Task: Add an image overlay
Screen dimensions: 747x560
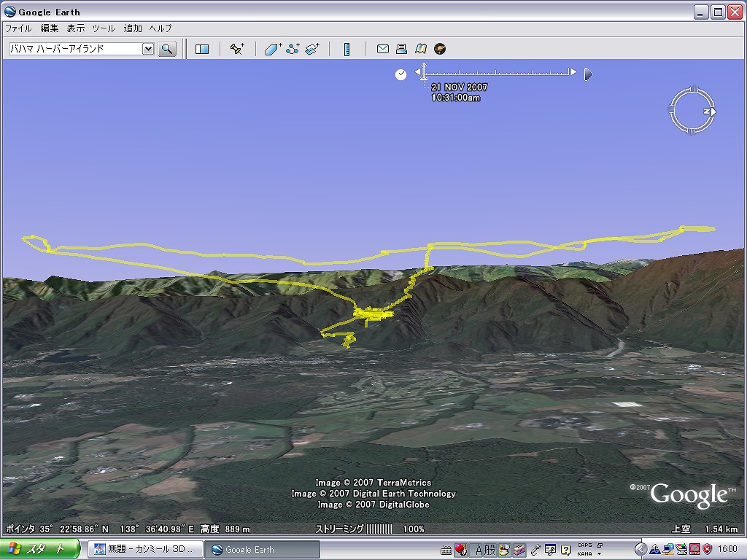Action: pos(312,49)
